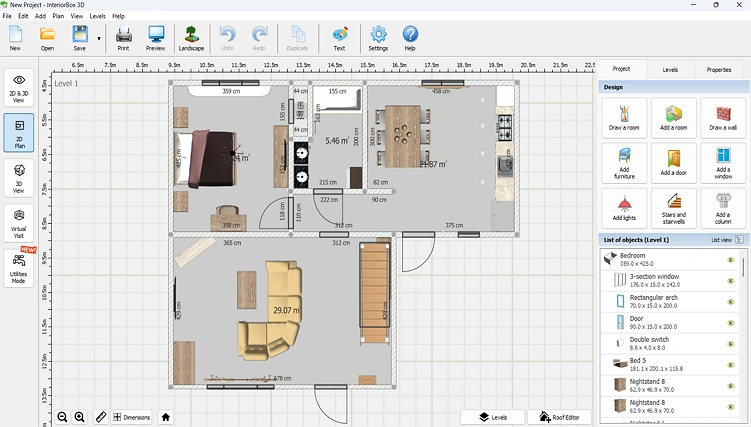Switch to 3D View mode
This screenshot has height=427, width=751.
(x=19, y=178)
